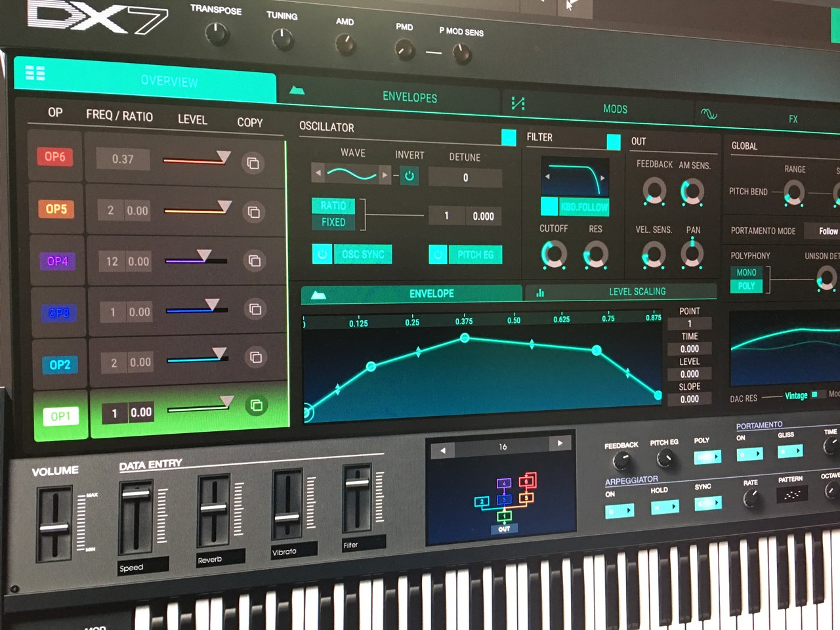This screenshot has width=840, height=630.
Task: Select FIXED frequency mode
Action: [x=333, y=222]
